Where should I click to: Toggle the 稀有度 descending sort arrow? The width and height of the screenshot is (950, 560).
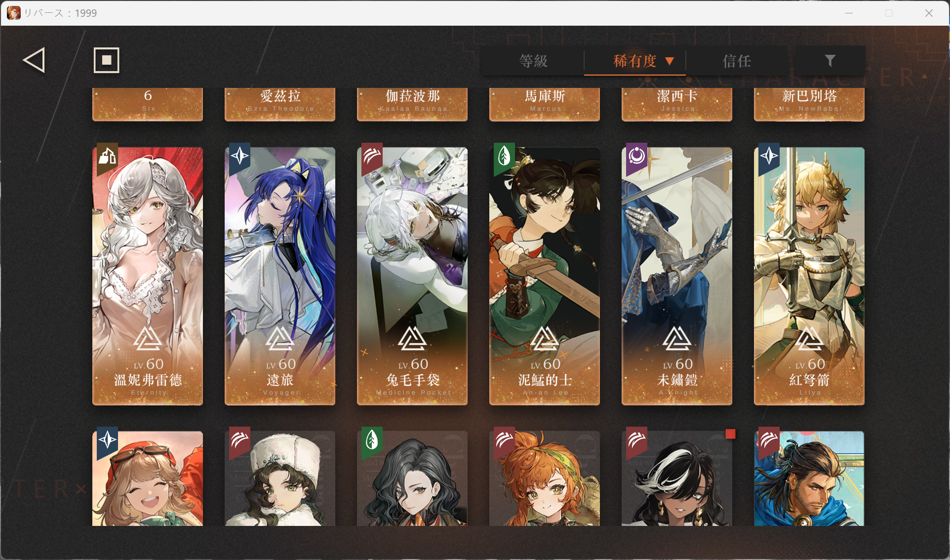click(670, 61)
